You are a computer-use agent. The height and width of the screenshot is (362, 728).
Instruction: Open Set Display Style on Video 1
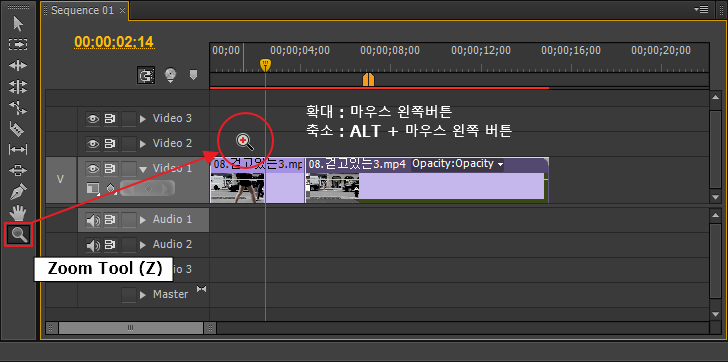tap(93, 188)
